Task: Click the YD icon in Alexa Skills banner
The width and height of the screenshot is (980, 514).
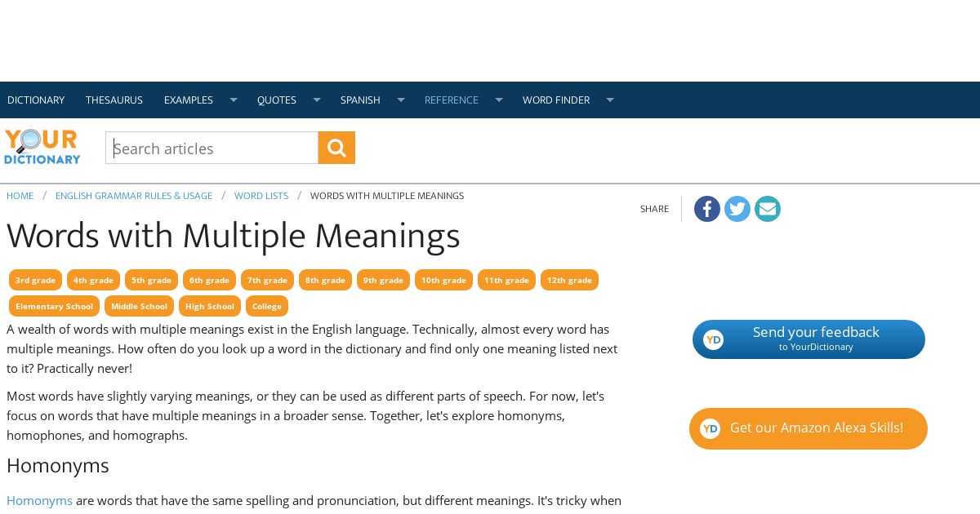Action: point(710,428)
